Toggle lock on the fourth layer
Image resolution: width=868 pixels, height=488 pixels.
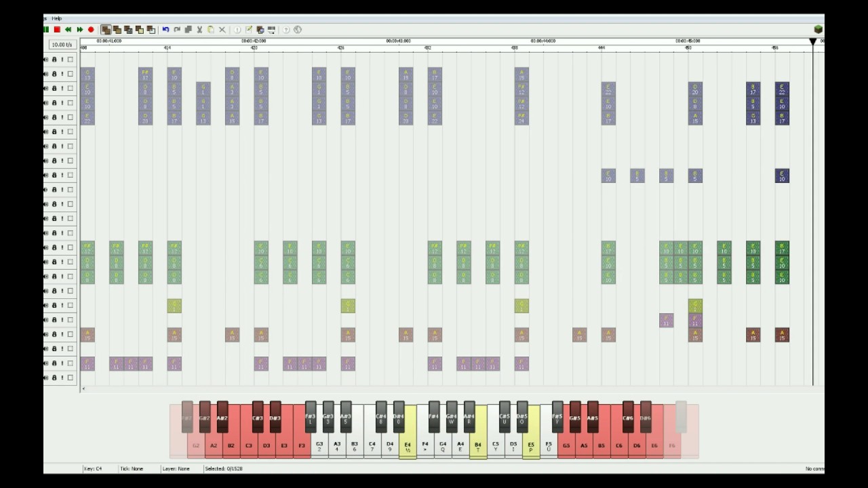[54, 103]
